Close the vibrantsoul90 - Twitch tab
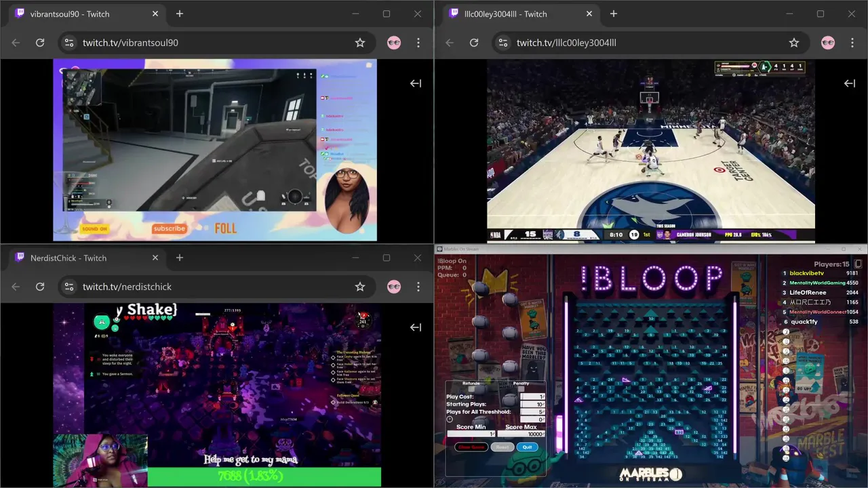Viewport: 868px width, 488px height. pyautogui.click(x=155, y=14)
